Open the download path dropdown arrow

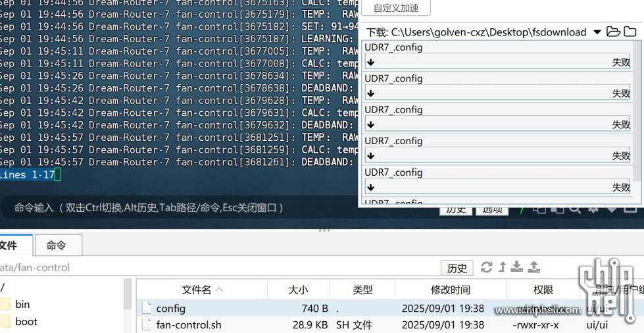pos(597,32)
